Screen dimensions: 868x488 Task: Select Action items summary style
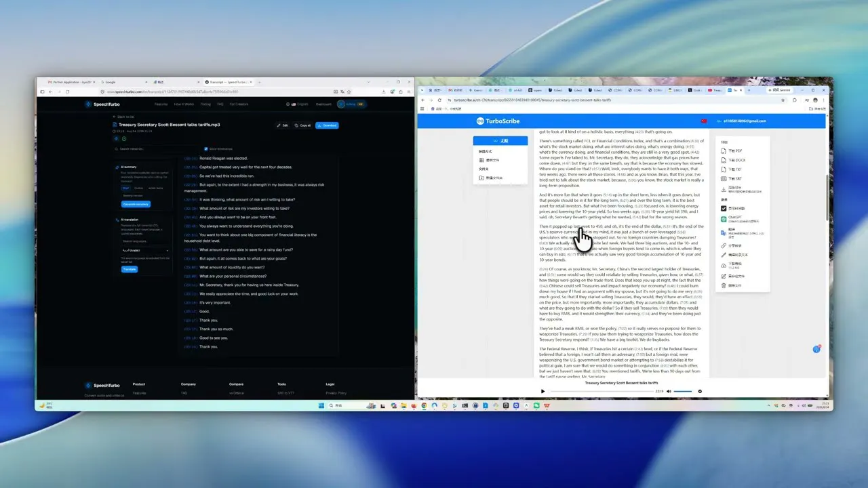[155, 188]
